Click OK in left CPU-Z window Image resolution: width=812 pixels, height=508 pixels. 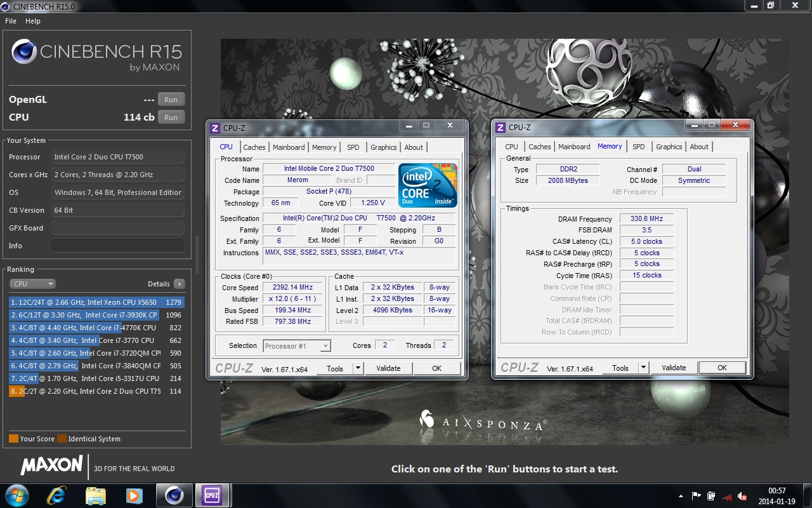point(437,368)
